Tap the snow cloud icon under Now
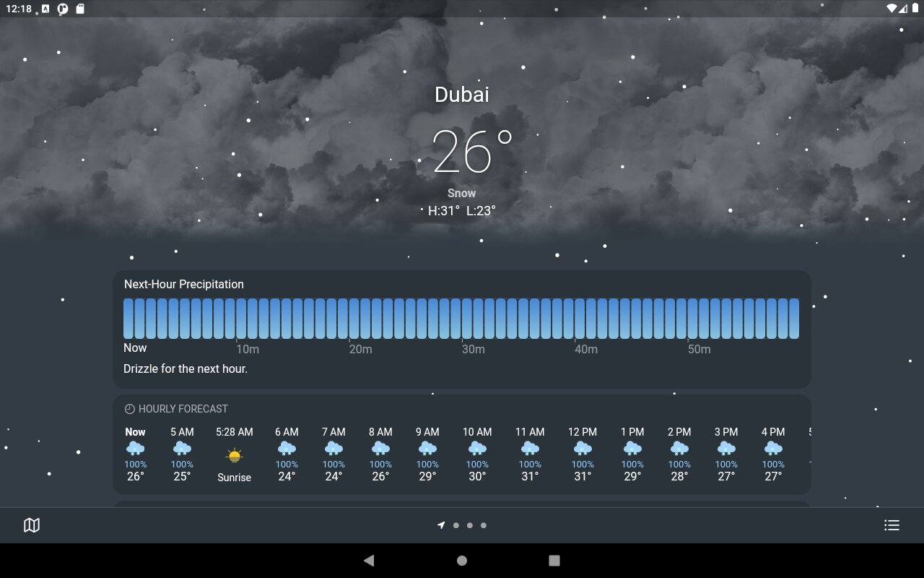Viewport: 924px width, 578px height. pyautogui.click(x=135, y=449)
